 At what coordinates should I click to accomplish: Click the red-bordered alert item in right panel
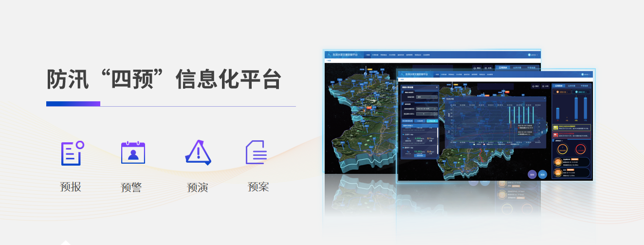(x=571, y=135)
